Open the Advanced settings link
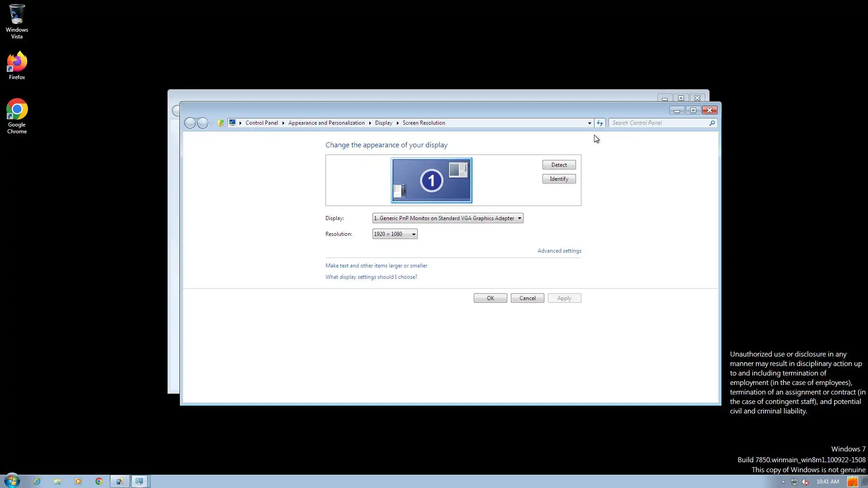Viewport: 868px width, 488px height. coord(559,251)
